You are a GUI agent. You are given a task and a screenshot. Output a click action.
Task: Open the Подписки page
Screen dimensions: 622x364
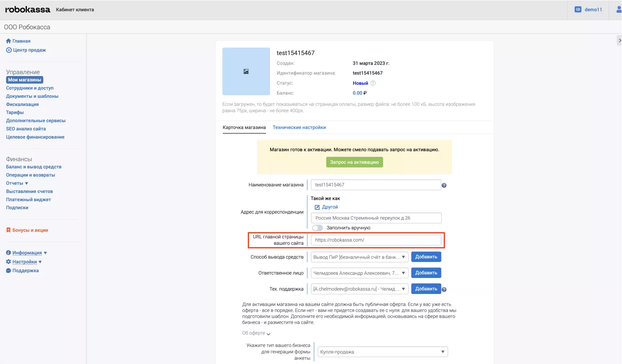pos(17,208)
